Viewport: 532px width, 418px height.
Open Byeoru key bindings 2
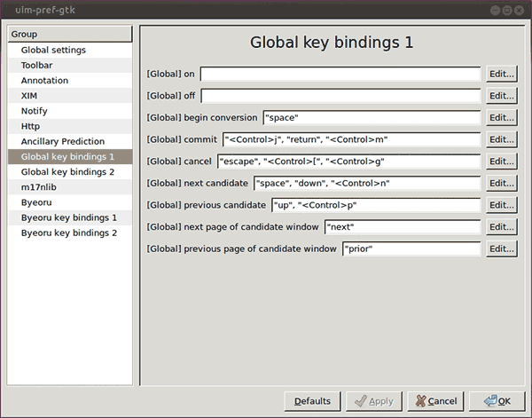(x=70, y=233)
